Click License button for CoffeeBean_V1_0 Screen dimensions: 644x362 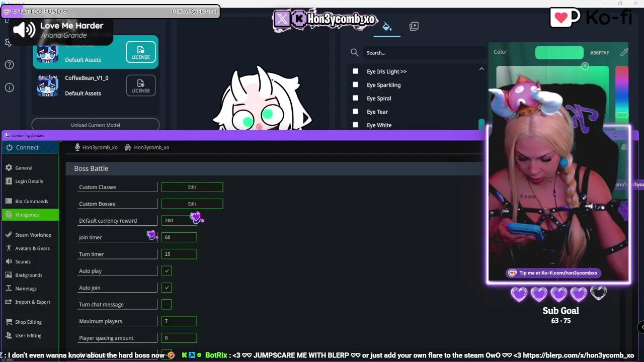point(140,85)
